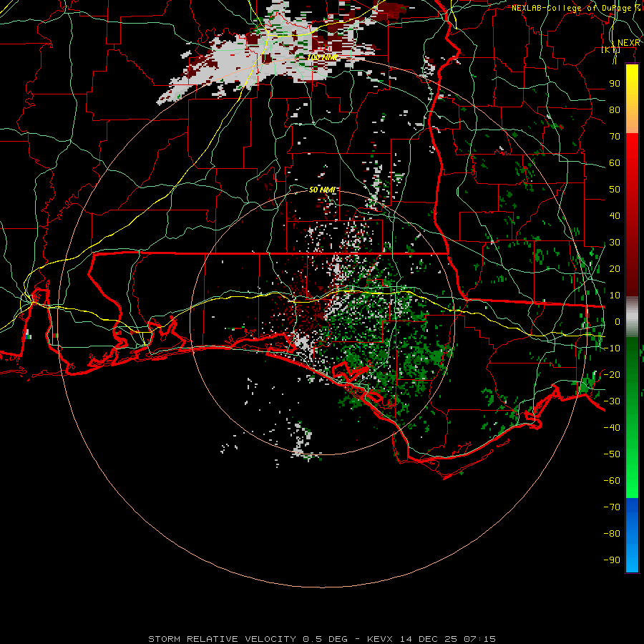Click the -70 value on velocity scale
Image resolution: width=644 pixels, height=644 pixels.
pyautogui.click(x=612, y=507)
